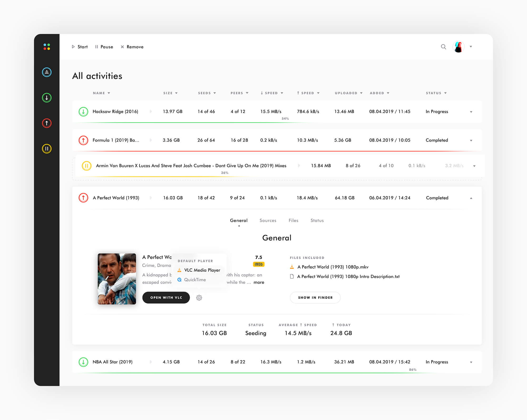Toggle Hacksaw Ridge green download status icon

click(x=83, y=112)
